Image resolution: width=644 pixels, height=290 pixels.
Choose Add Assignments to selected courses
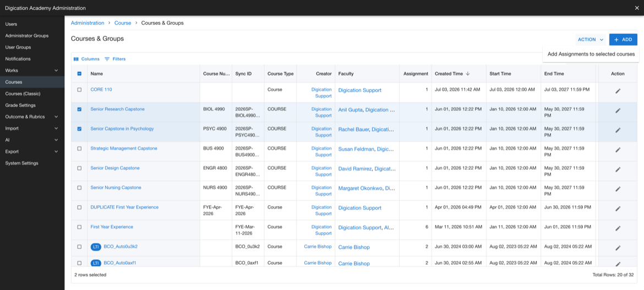[x=591, y=54]
